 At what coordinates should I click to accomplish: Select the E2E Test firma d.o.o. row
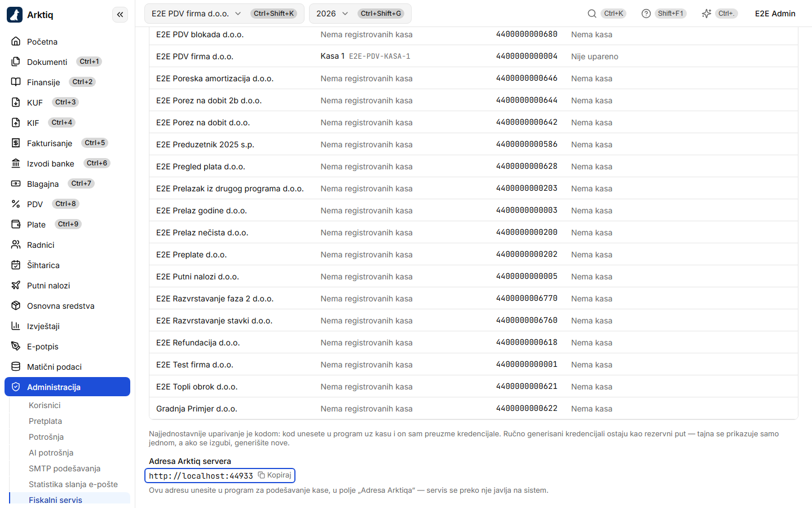pyautogui.click(x=474, y=365)
